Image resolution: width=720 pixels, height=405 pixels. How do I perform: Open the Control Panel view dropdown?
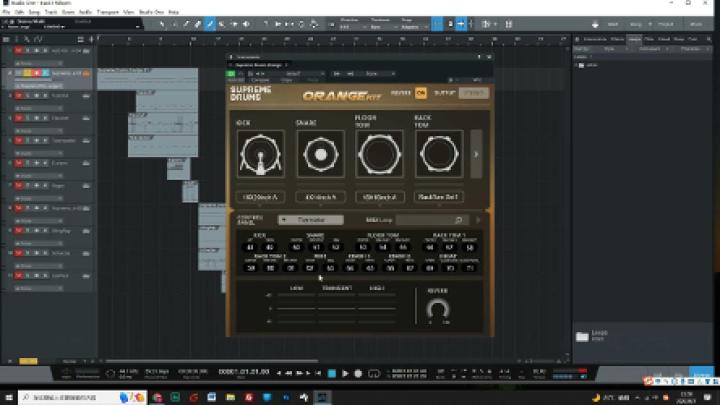tap(311, 220)
